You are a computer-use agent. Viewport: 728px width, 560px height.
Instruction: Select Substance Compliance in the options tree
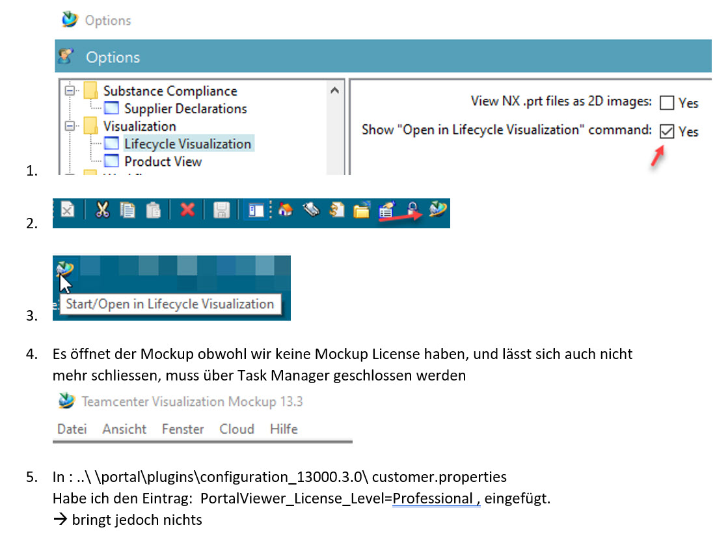click(x=170, y=91)
